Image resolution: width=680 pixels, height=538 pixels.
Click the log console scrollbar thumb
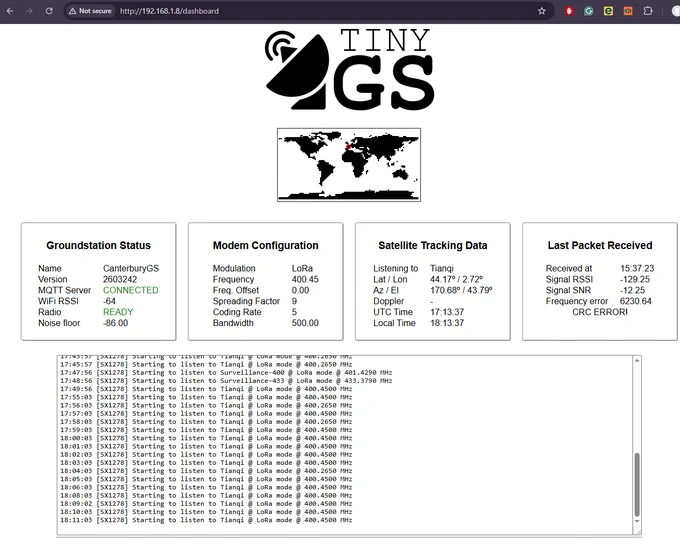pos(637,484)
